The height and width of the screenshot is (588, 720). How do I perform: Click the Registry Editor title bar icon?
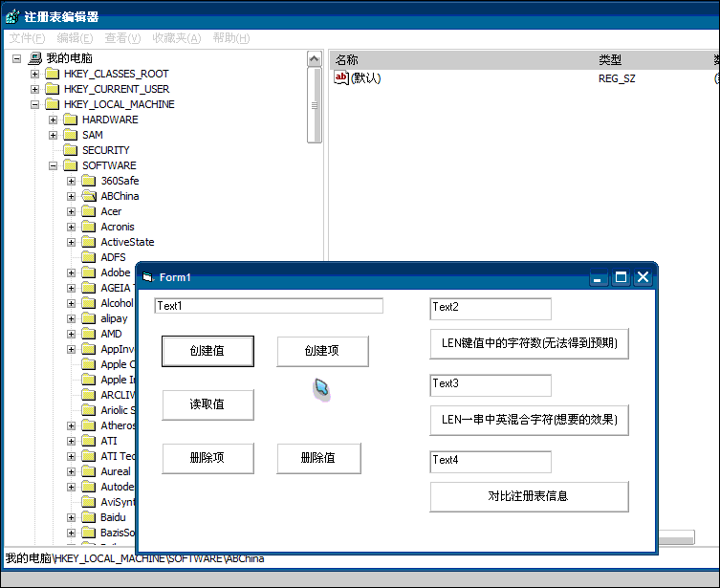[x=11, y=17]
